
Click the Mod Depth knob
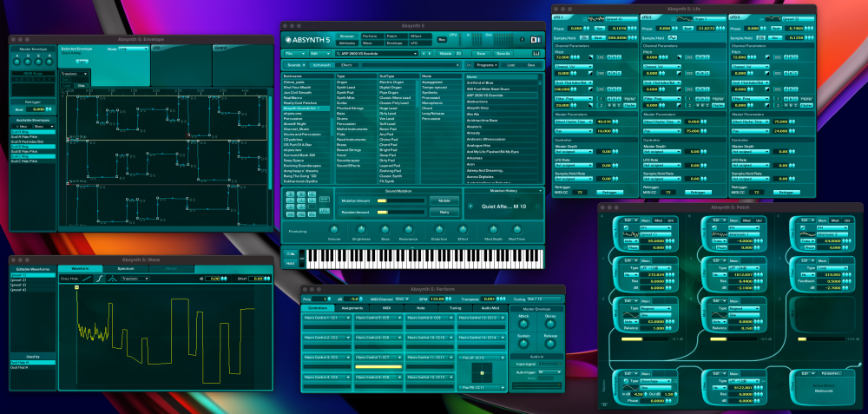point(493,229)
